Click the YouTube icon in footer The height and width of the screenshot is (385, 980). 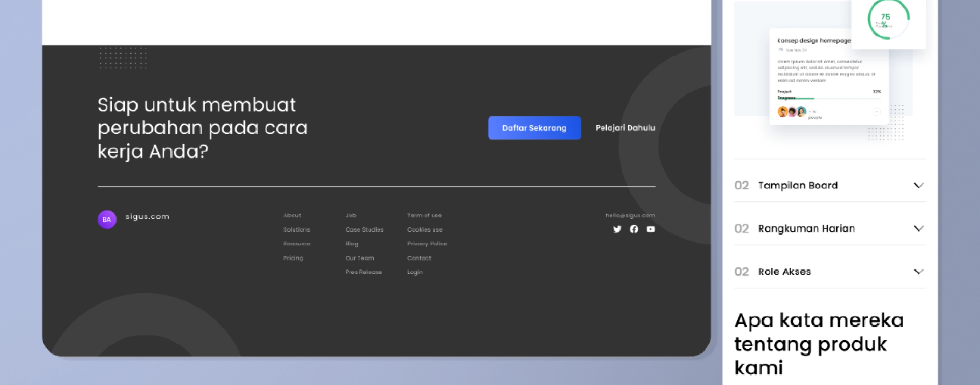coord(651,229)
